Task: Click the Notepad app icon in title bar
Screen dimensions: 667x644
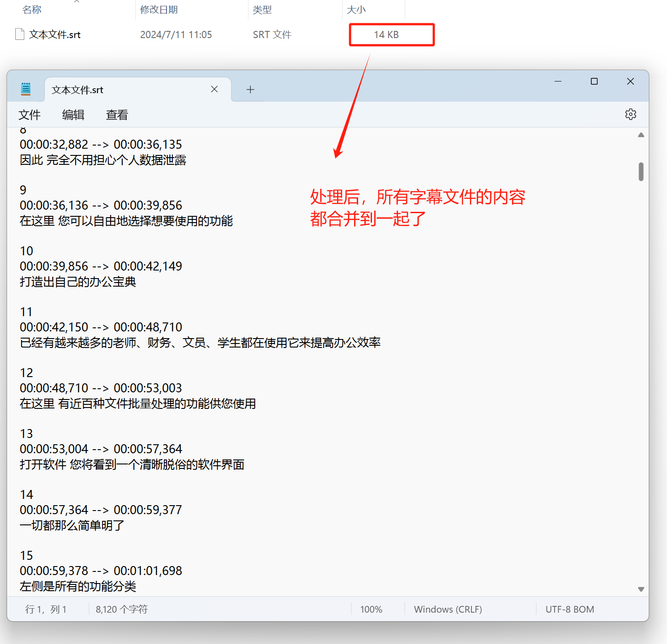Action: click(x=26, y=89)
